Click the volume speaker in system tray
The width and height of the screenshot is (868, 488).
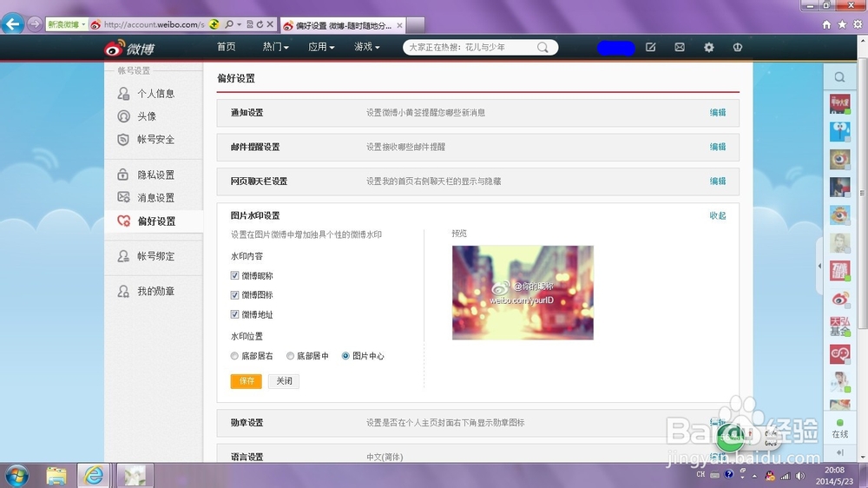800,476
